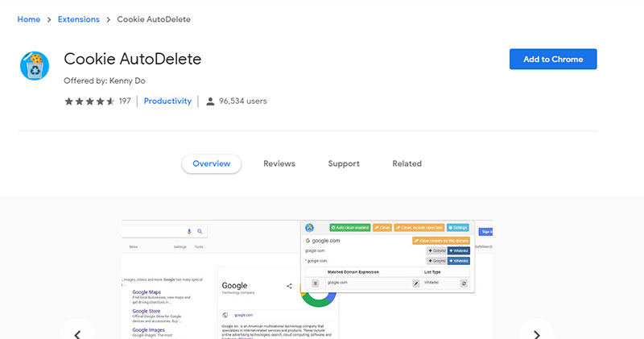
Task: Go to the Home breadcrumb link
Action: click(29, 19)
